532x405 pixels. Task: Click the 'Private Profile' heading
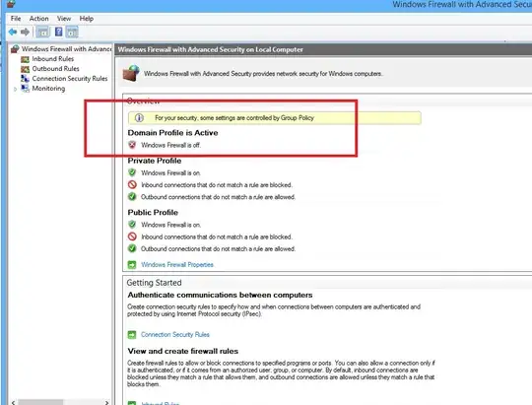pyautogui.click(x=155, y=161)
